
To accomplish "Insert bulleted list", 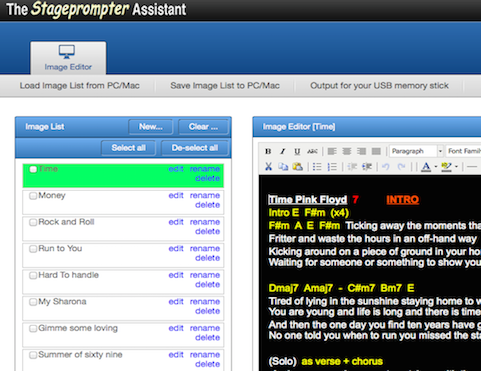I will pyautogui.click(x=317, y=166).
